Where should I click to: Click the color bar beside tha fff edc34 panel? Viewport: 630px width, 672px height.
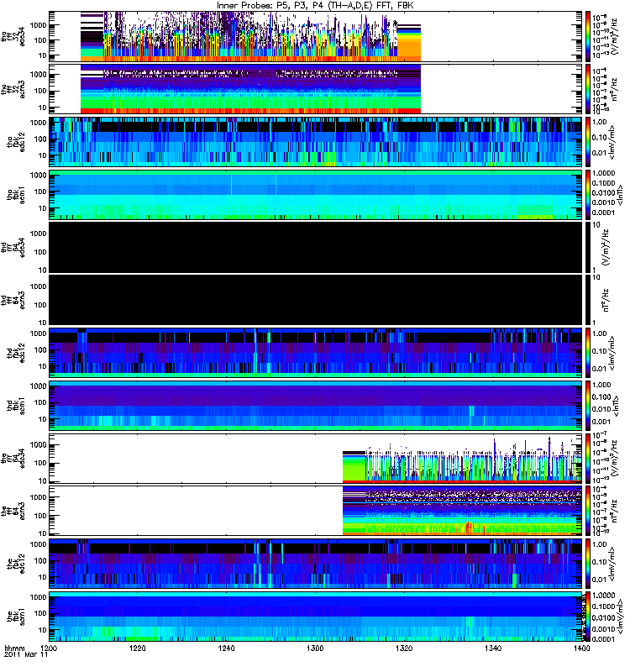pos(588,37)
